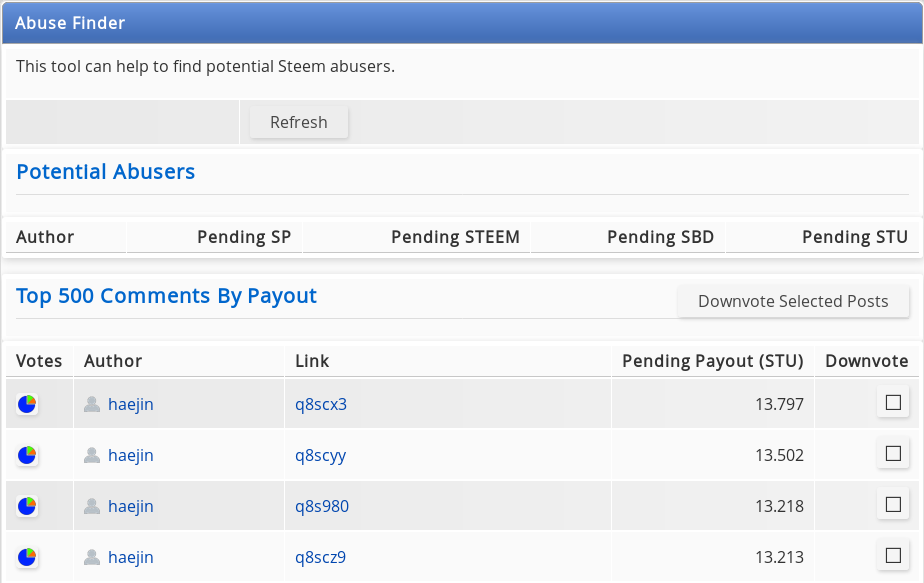This screenshot has width=924, height=583.
Task: Click user avatar icon in q8scyy row
Action: point(92,455)
